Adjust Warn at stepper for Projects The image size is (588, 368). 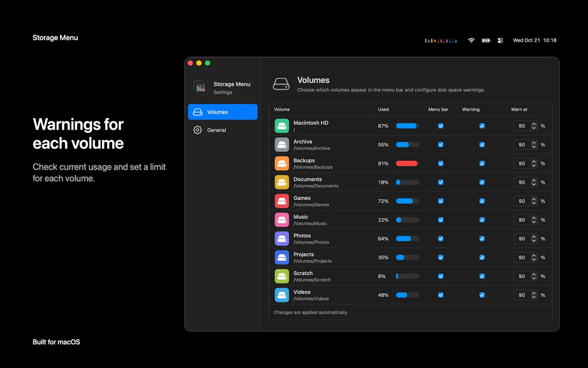point(534,257)
